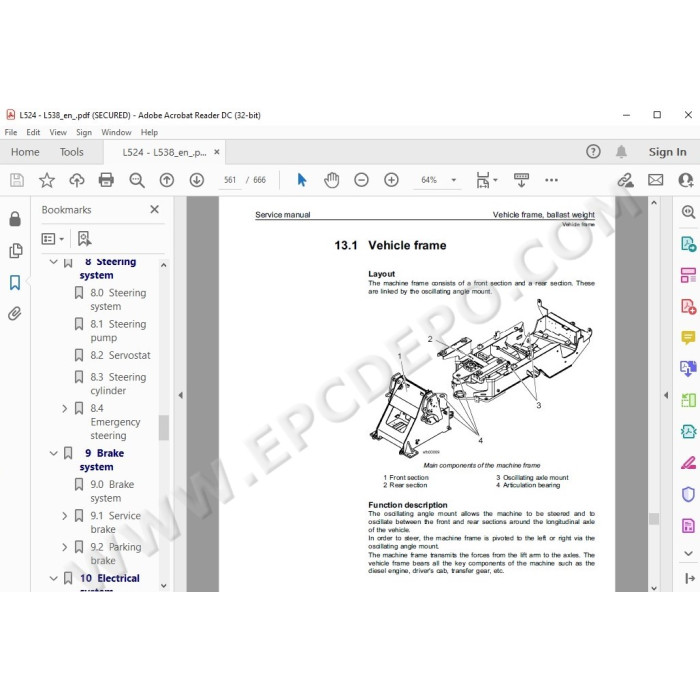The width and height of the screenshot is (700, 700).
Task: Share a link to file
Action: click(x=625, y=180)
